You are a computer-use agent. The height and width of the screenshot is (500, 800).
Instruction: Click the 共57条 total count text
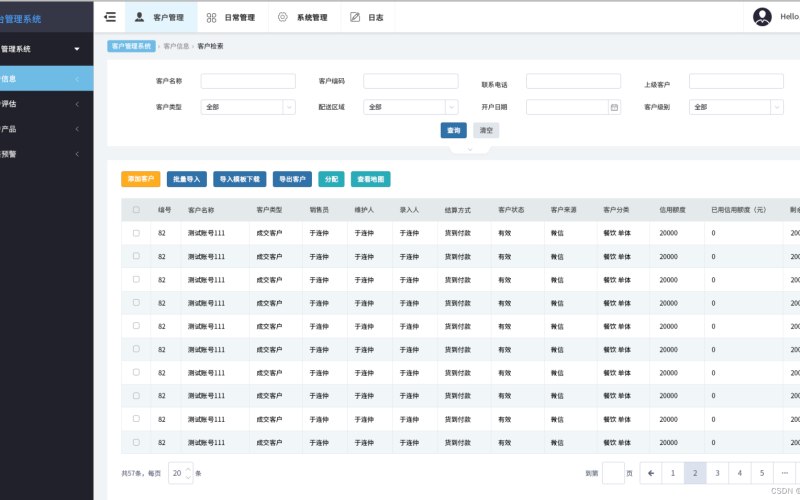(133, 473)
